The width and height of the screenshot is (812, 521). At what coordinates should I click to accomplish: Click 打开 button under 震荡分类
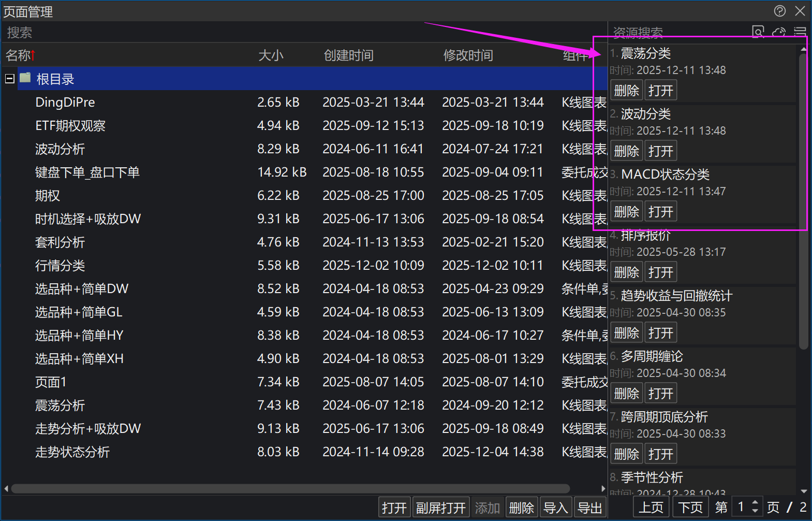(660, 91)
